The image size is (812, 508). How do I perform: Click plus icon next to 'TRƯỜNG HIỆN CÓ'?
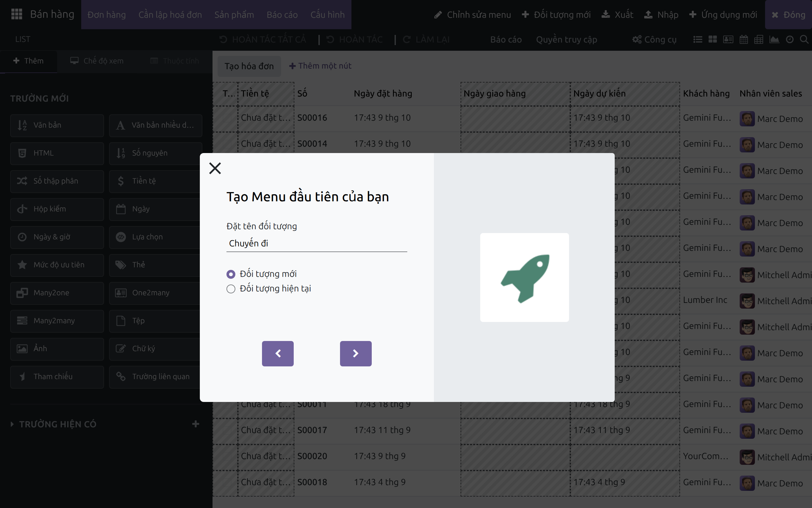196,424
